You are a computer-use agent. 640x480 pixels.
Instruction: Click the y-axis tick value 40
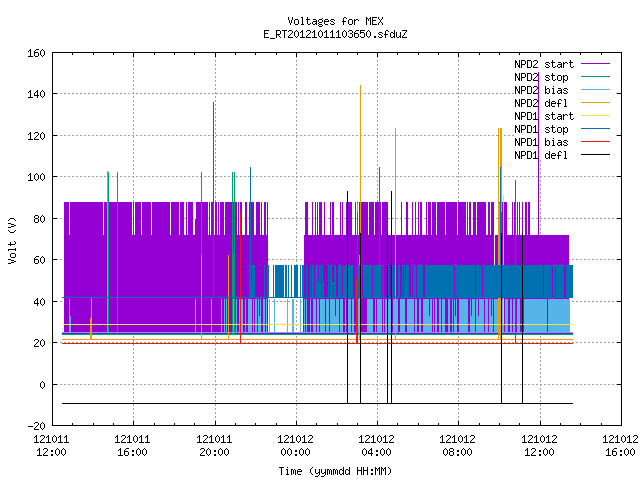coord(39,302)
